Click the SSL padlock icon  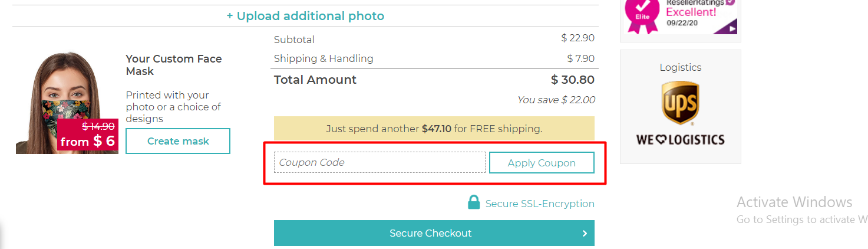[x=473, y=203]
